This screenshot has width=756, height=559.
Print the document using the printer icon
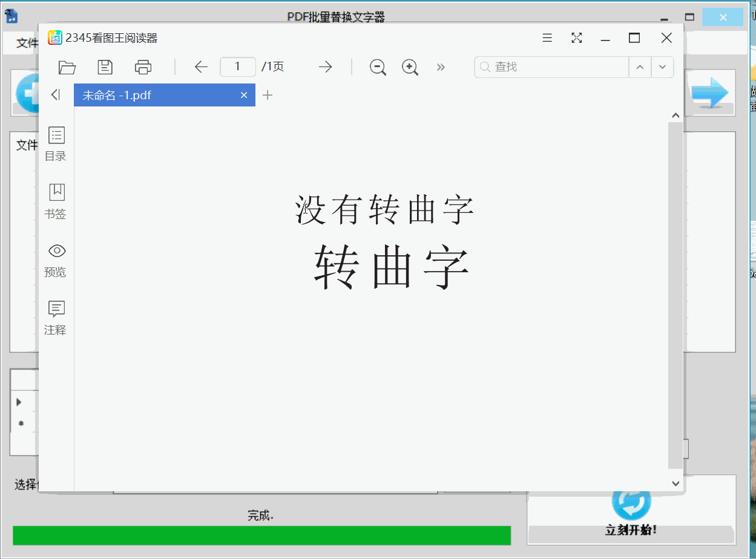(x=143, y=67)
